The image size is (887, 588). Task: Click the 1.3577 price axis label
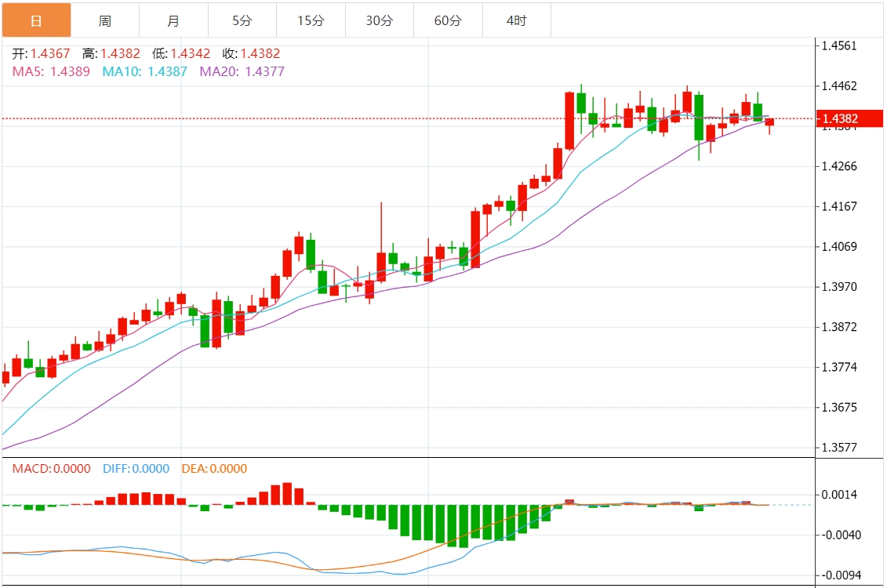pos(839,447)
